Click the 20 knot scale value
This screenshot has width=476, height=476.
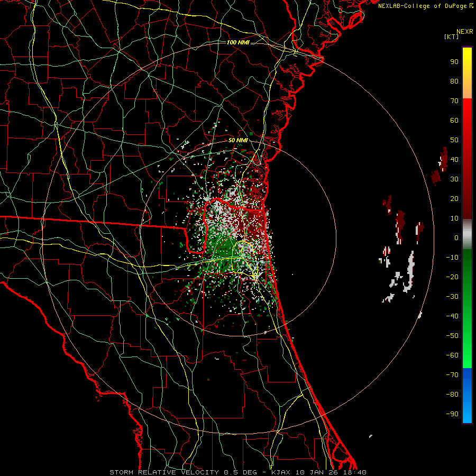[x=454, y=198]
